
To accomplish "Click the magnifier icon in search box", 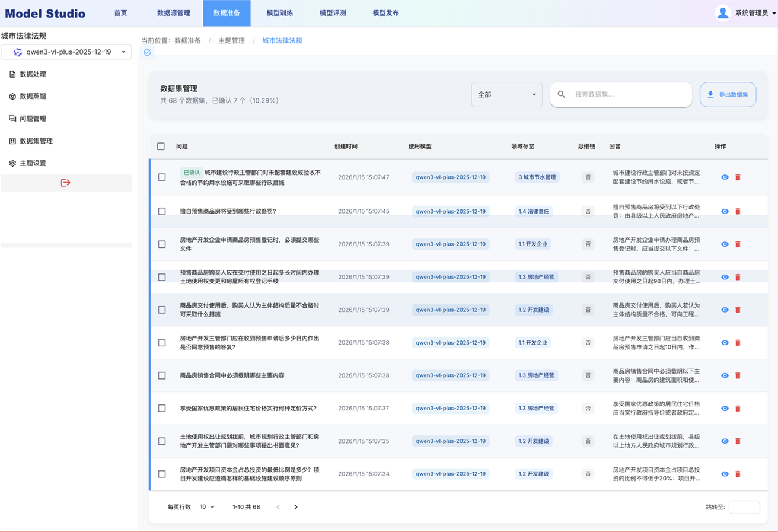I will pyautogui.click(x=562, y=94).
